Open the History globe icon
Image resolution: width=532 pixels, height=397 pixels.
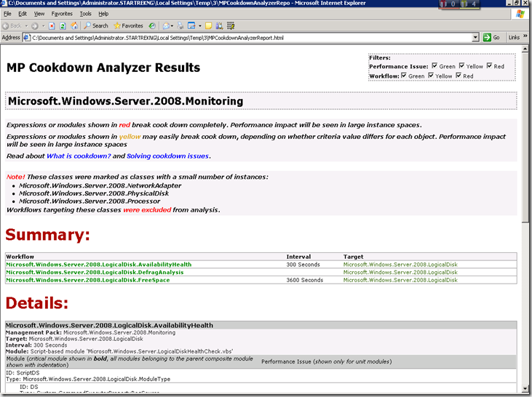152,25
